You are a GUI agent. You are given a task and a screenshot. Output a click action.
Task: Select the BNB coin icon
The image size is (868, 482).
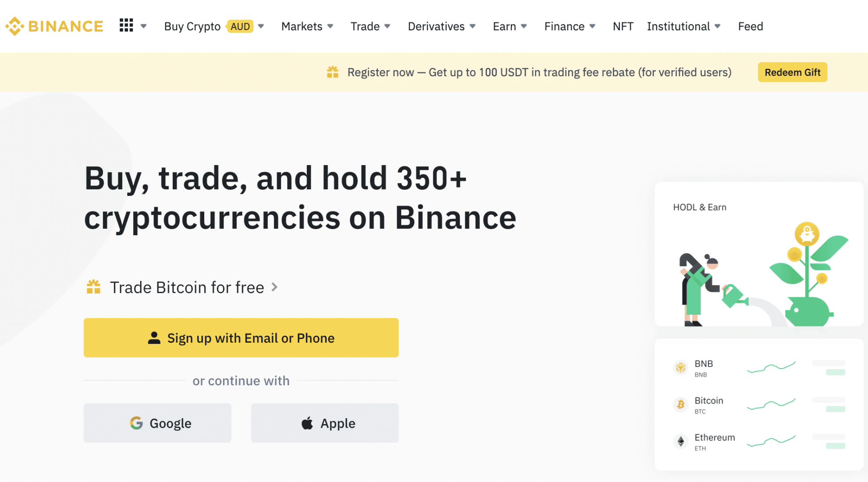point(680,368)
